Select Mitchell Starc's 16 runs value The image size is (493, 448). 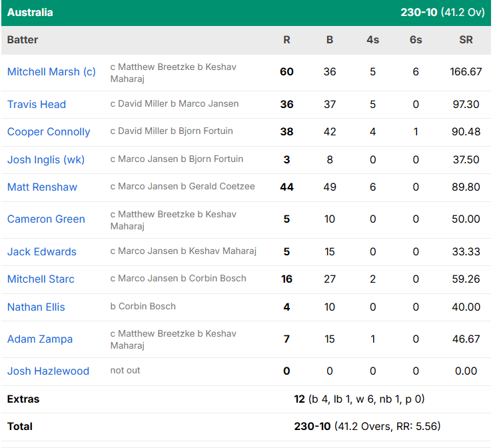coord(286,279)
